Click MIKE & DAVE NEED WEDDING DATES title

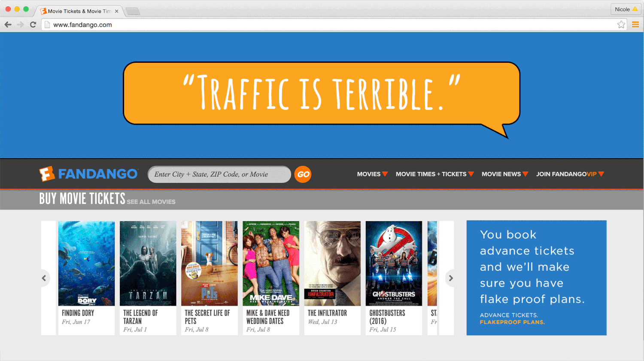point(268,317)
